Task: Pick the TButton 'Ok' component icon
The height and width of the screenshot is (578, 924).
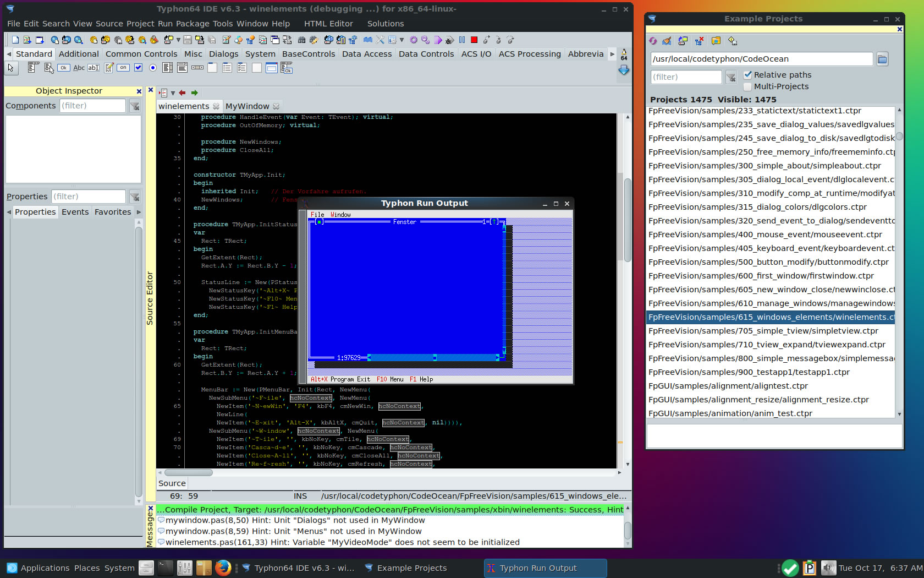Action: point(64,68)
